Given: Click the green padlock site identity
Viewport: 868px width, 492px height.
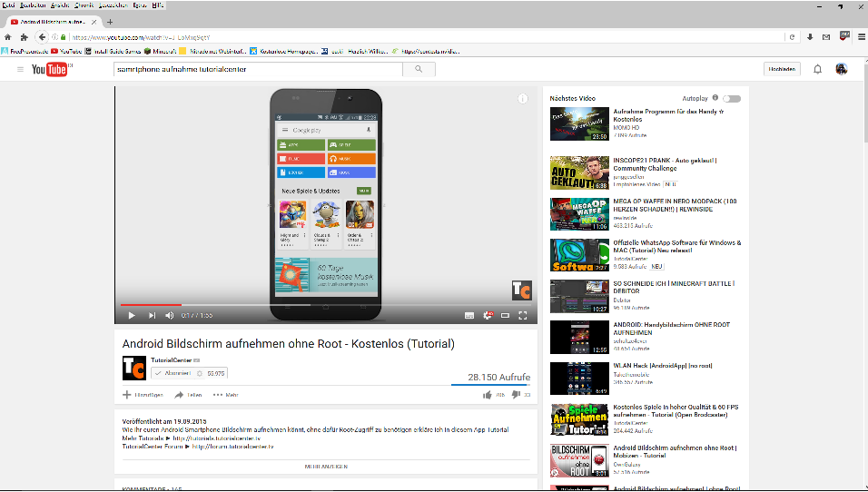Looking at the screenshot, I should [64, 37].
